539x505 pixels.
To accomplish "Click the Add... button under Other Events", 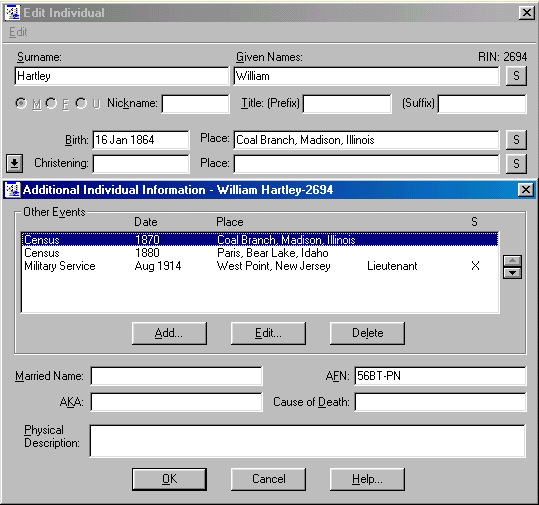I will (169, 333).
